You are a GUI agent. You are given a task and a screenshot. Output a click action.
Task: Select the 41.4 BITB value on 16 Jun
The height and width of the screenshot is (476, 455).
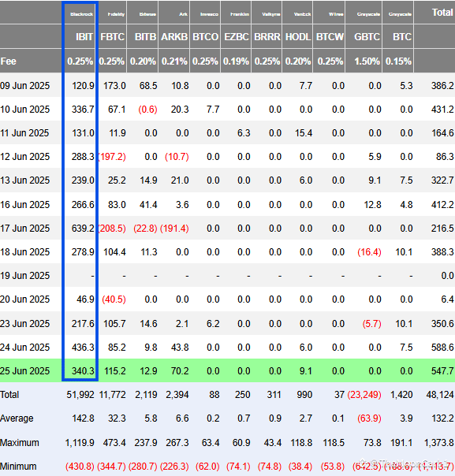pyautogui.click(x=148, y=205)
